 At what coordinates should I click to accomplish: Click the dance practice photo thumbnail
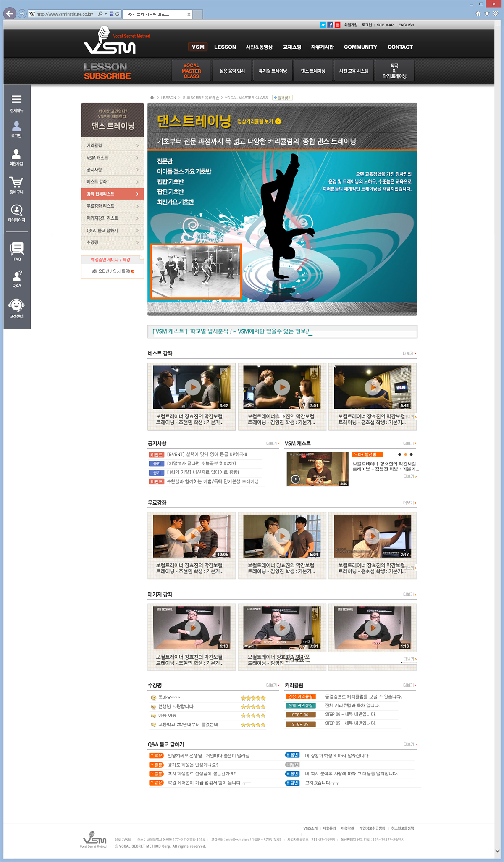pyautogui.click(x=196, y=271)
